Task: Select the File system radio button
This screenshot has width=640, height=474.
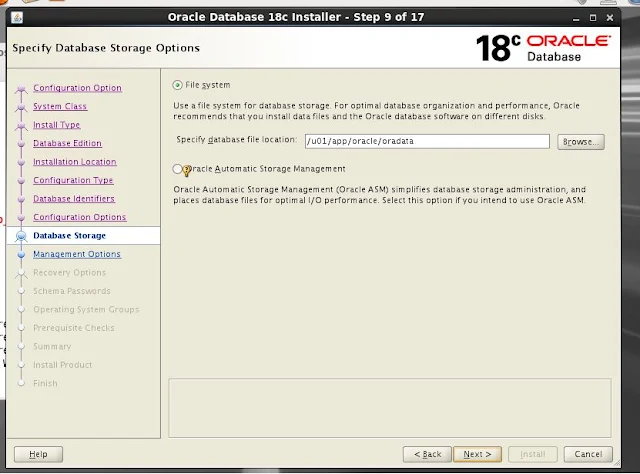Action: pos(177,85)
